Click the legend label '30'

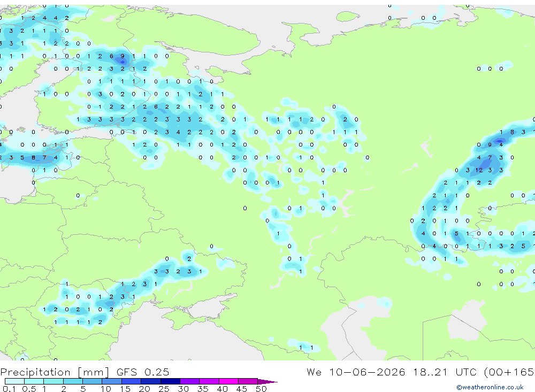pos(184,389)
